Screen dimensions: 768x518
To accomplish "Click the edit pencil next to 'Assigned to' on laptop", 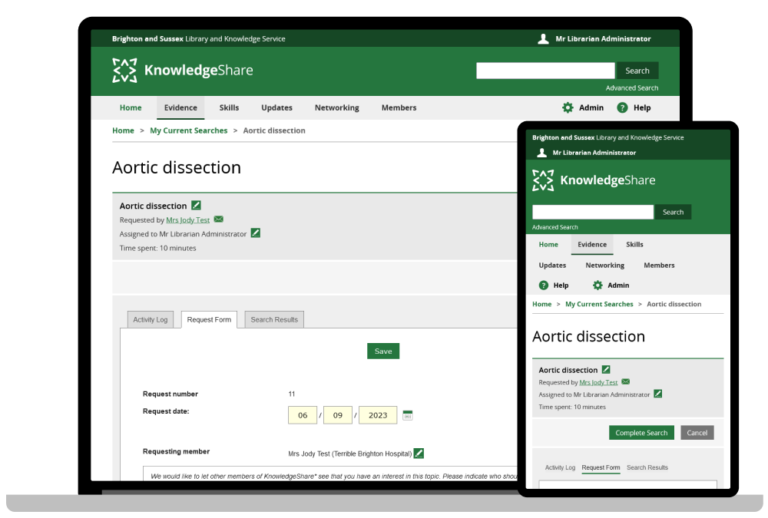I will click(255, 233).
